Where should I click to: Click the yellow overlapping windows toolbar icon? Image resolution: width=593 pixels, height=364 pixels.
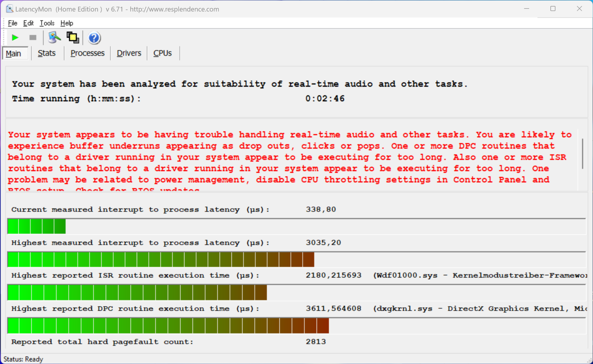(x=73, y=38)
